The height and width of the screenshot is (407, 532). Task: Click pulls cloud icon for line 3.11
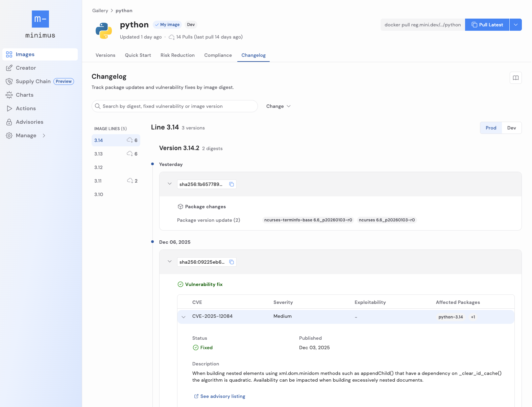[x=130, y=181]
